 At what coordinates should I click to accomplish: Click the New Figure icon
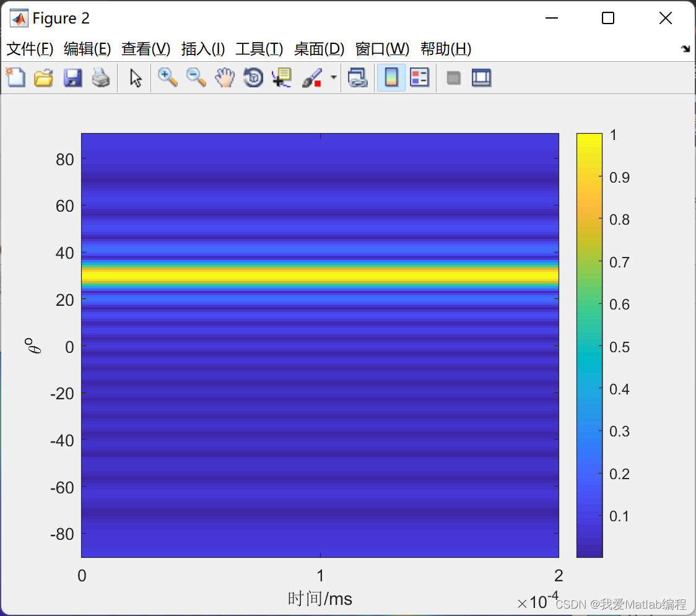(16, 77)
